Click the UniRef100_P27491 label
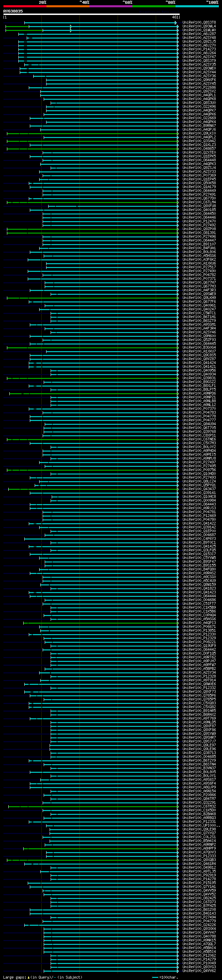 (199, 194)
